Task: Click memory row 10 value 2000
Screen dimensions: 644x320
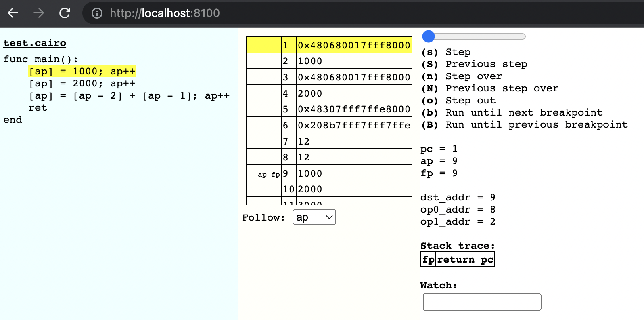Action: click(x=354, y=189)
